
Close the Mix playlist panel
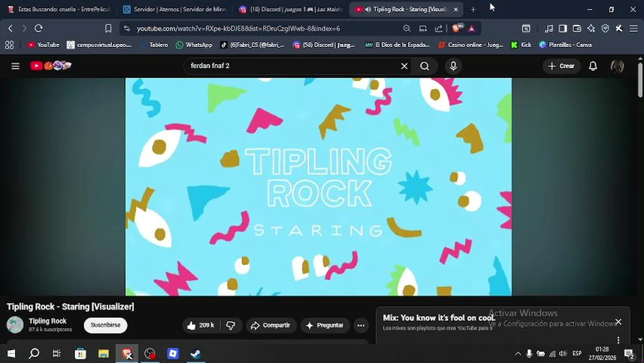click(x=618, y=322)
